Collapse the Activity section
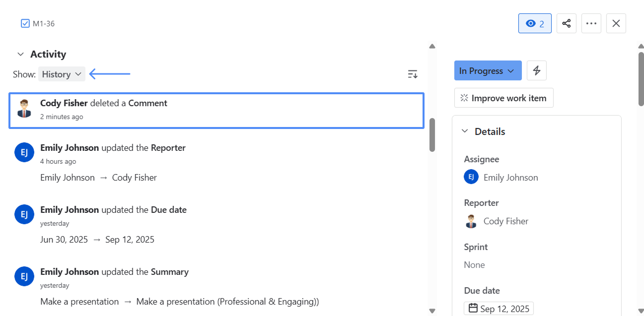Screen dimensions: 644x316 coord(20,54)
